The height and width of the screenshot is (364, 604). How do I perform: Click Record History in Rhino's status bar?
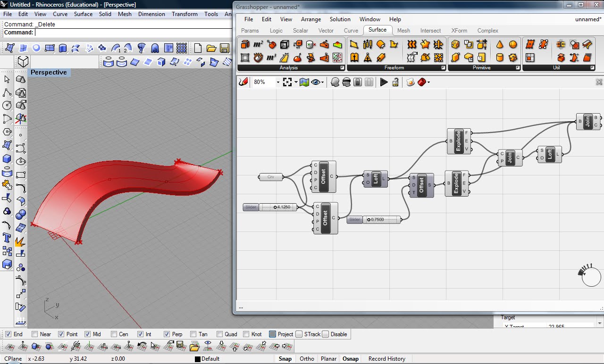point(386,358)
